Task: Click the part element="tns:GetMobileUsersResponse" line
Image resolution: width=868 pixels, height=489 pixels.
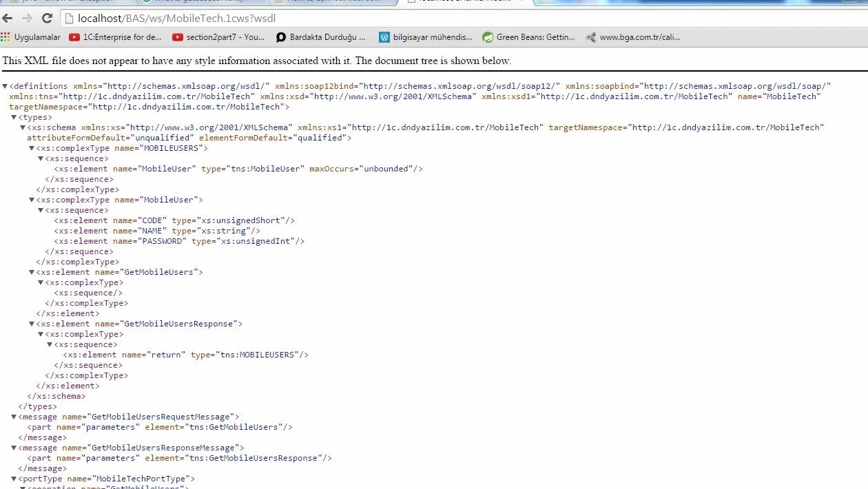Action: (x=180, y=458)
